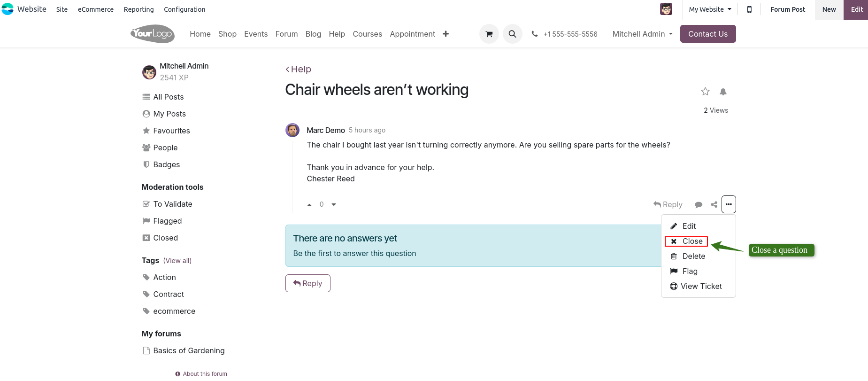Click the search magnifier icon
This screenshot has height=381, width=868.
click(512, 34)
